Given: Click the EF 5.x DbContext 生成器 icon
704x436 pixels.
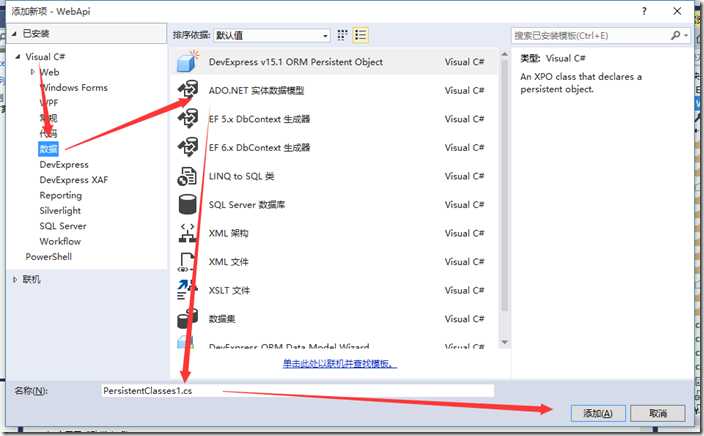Looking at the screenshot, I should click(x=188, y=119).
